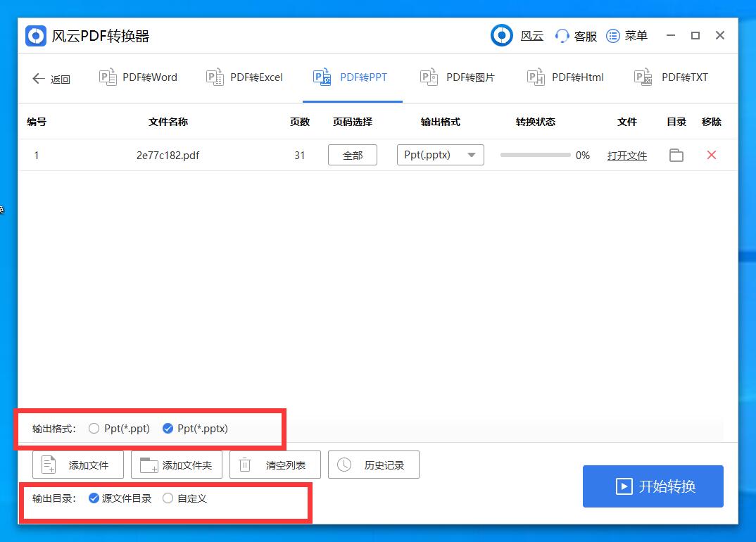Switch to the PDF转Html tab

(x=565, y=77)
